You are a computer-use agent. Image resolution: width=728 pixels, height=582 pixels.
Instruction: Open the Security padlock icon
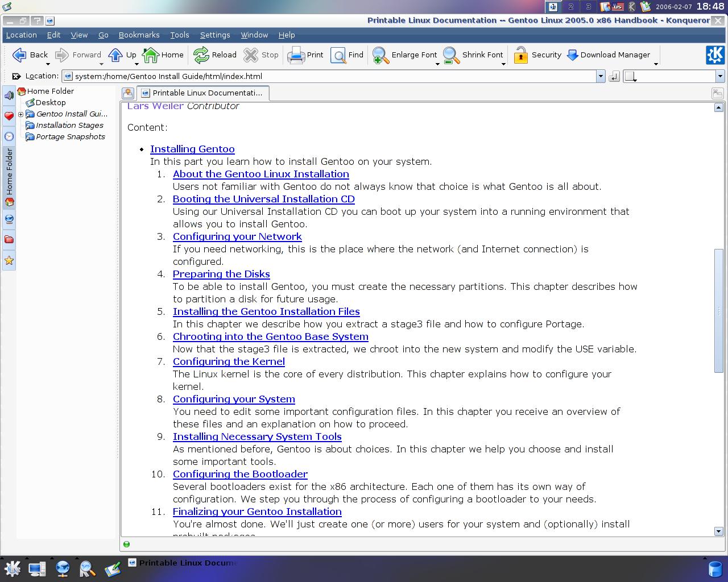[x=521, y=55]
